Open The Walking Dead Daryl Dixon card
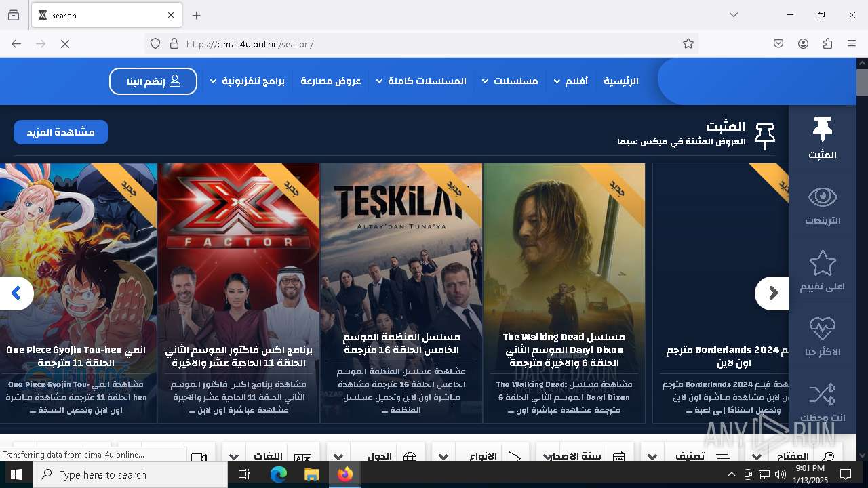Screen dimensions: 868x488 click(x=564, y=293)
